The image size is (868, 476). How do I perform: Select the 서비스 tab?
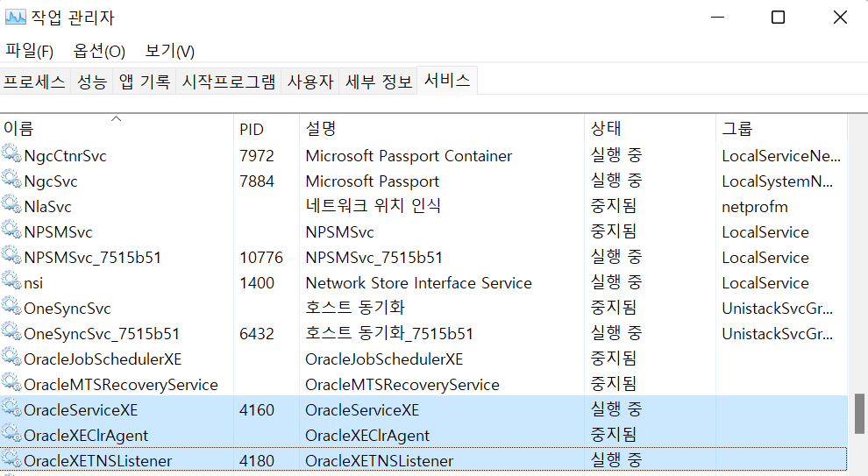click(x=447, y=81)
